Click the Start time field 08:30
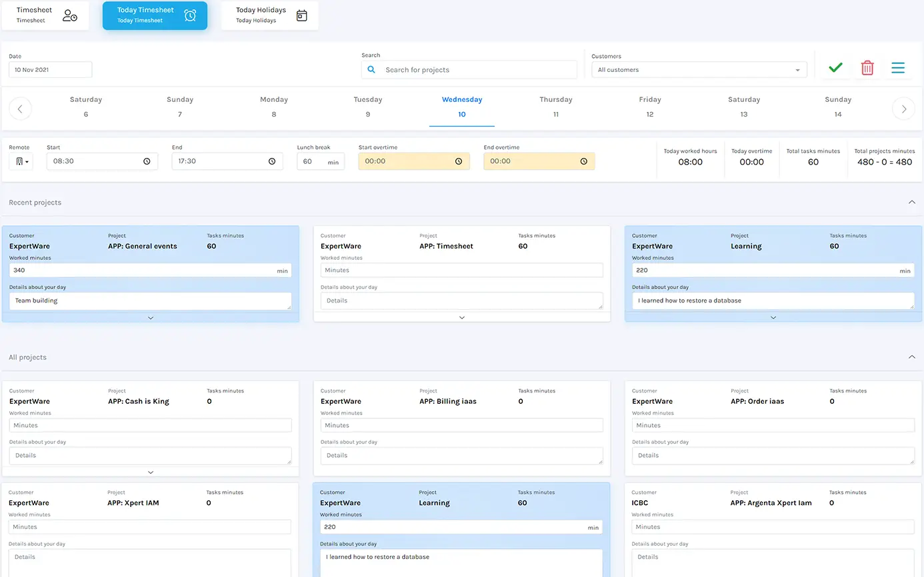Screen dimensions: 924x577 (x=102, y=161)
